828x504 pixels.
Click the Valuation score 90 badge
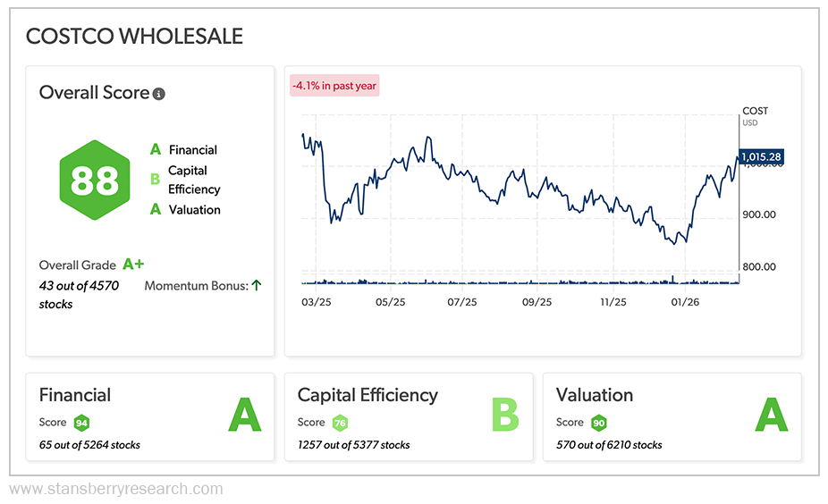coord(598,423)
